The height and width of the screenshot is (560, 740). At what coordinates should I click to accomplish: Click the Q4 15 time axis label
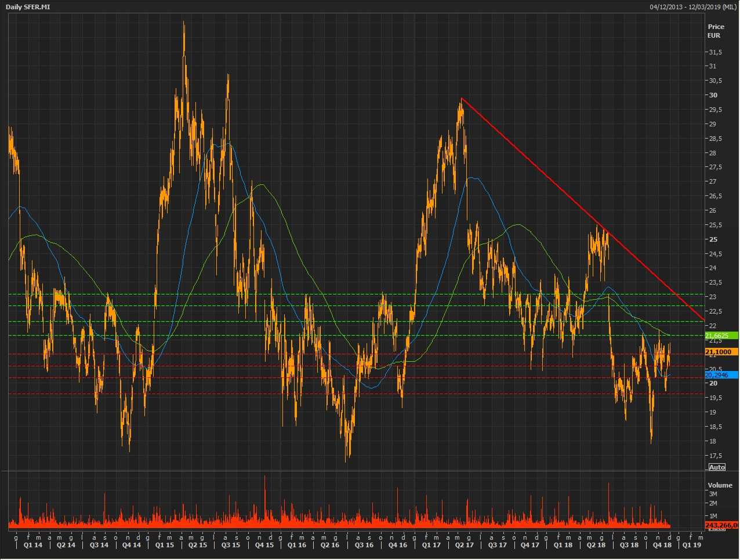point(264,545)
